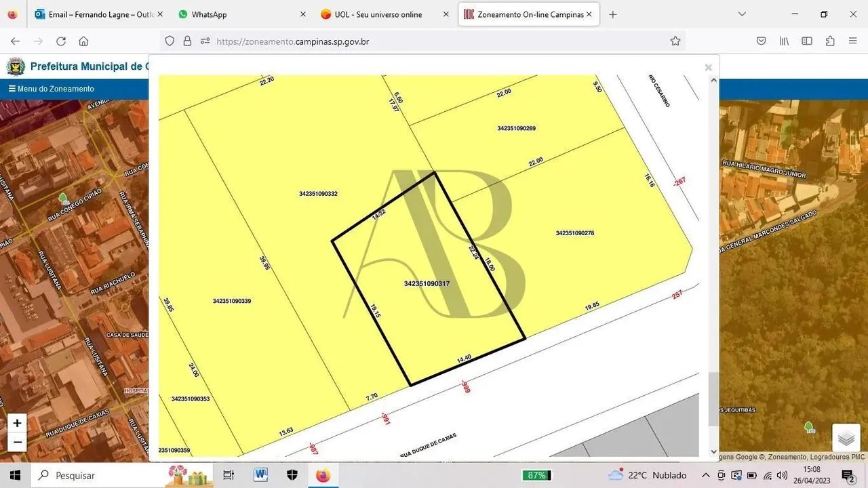The width and height of the screenshot is (868, 488).
Task: Open Microsoft Word from the taskbar
Action: pyautogui.click(x=260, y=475)
